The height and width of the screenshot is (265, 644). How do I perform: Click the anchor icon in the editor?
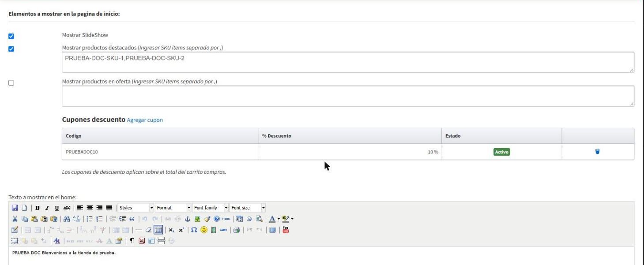coord(187,219)
